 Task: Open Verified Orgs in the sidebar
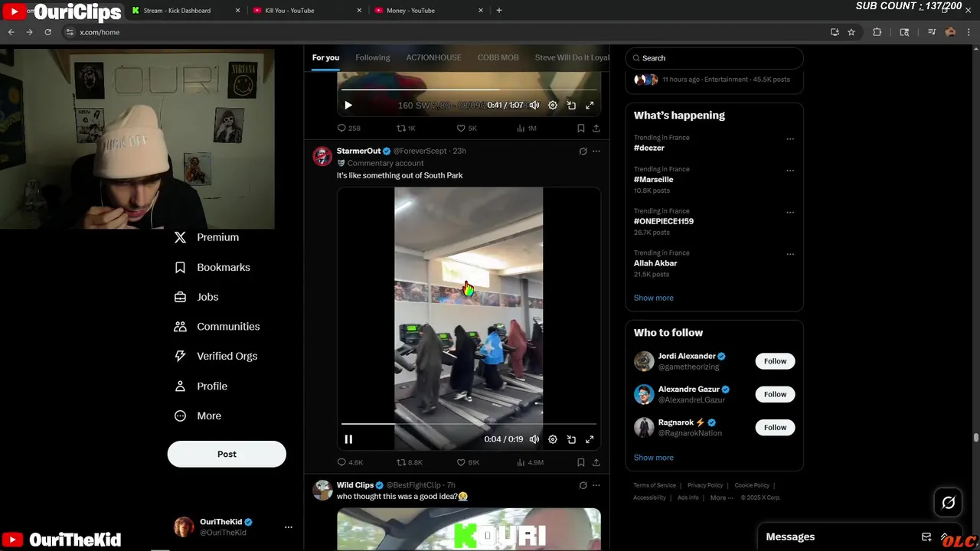(216, 357)
